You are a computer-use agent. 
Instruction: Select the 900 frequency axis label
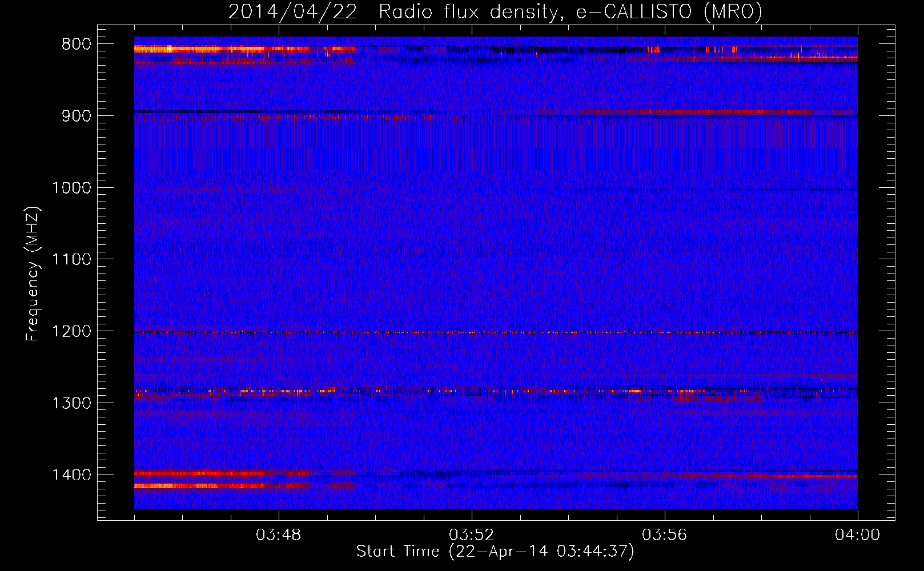77,116
